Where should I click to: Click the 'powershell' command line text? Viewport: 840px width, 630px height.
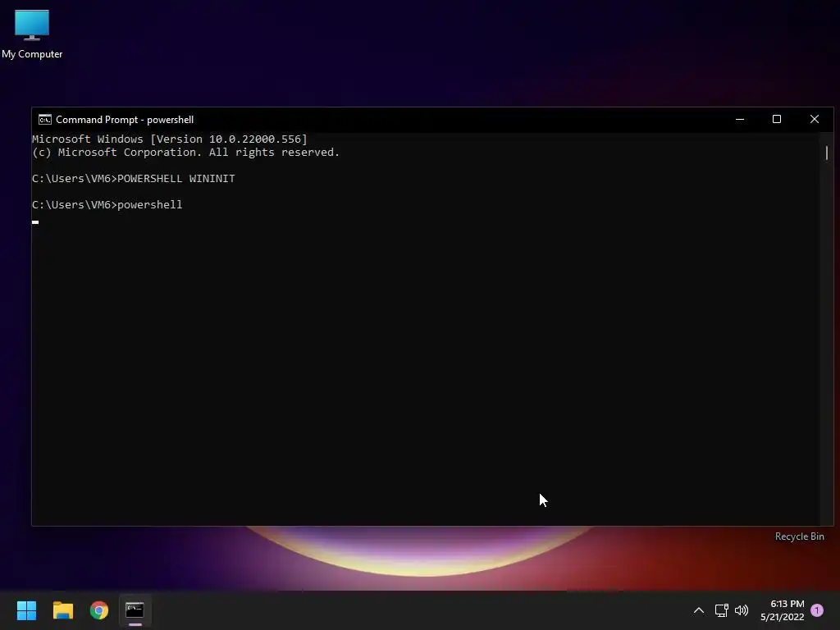coord(107,204)
